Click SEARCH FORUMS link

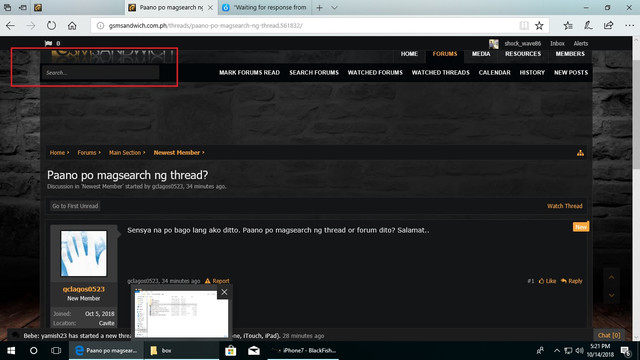(x=314, y=73)
